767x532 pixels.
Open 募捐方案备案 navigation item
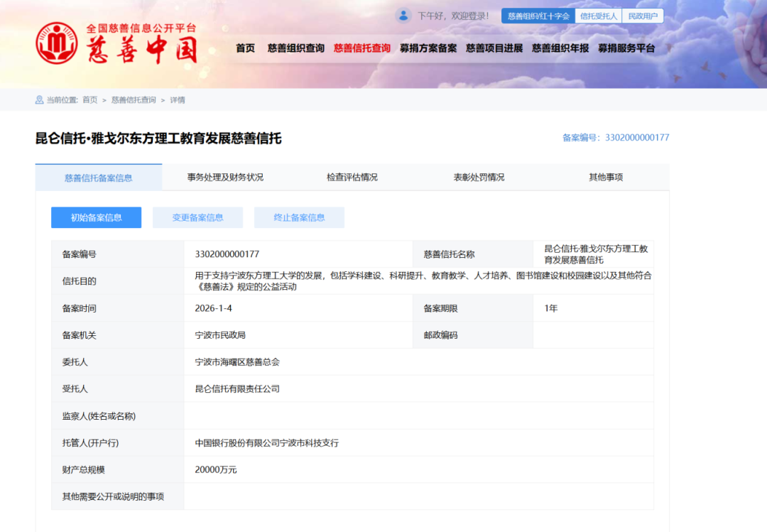[428, 48]
